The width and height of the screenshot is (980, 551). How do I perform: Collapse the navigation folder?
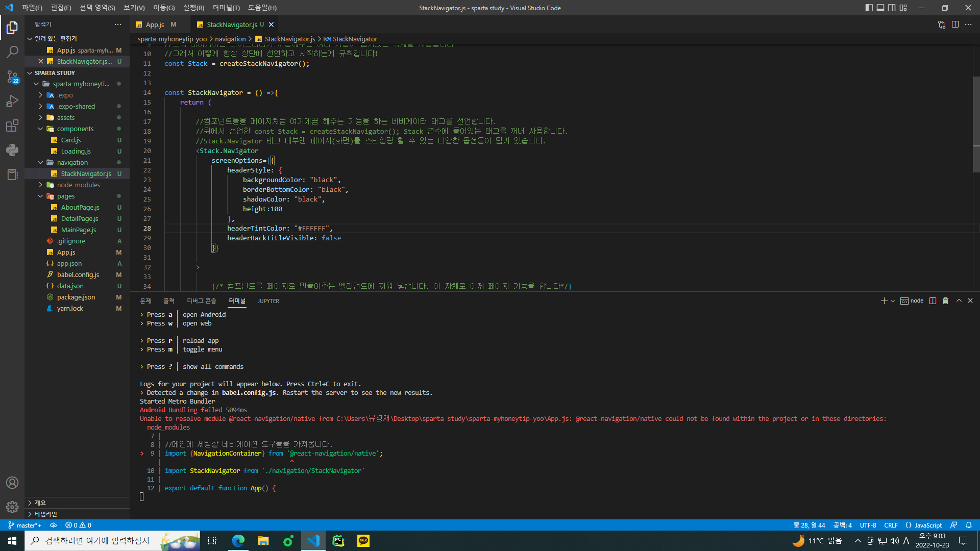point(77,163)
